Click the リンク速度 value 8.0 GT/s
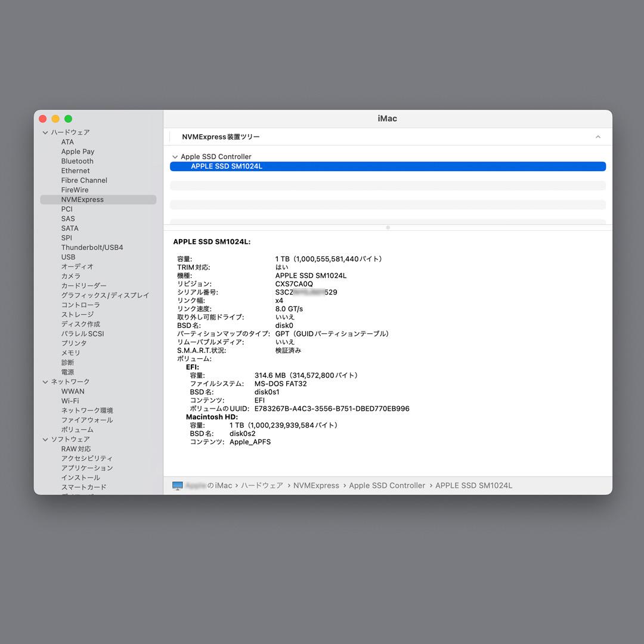This screenshot has width=644, height=644. pos(289,309)
